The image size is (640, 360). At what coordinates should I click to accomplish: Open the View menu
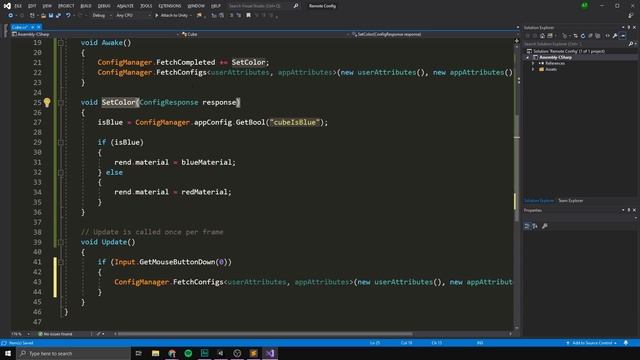[47, 6]
